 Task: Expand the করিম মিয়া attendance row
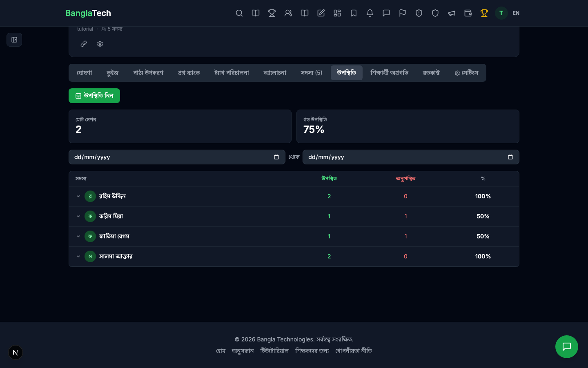point(78,216)
